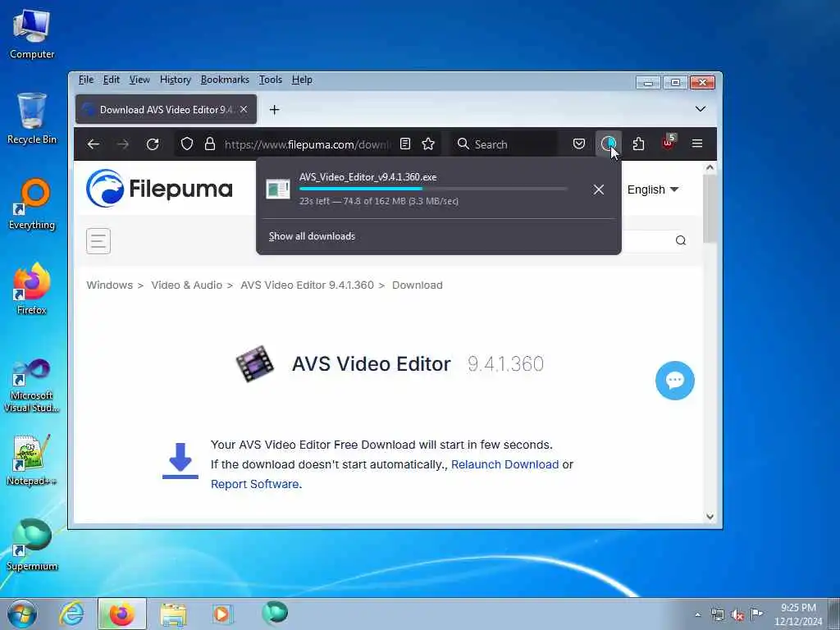Select the Recycle Bin desktop icon

pyautogui.click(x=32, y=118)
